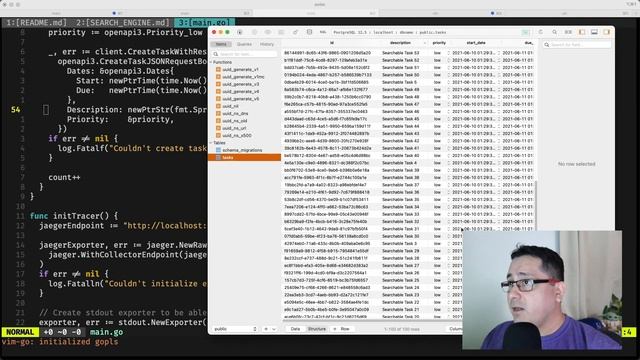This screenshot has height=360, width=640.
Task: Toggle the left sidebar panel icon
Action: click(x=582, y=32)
